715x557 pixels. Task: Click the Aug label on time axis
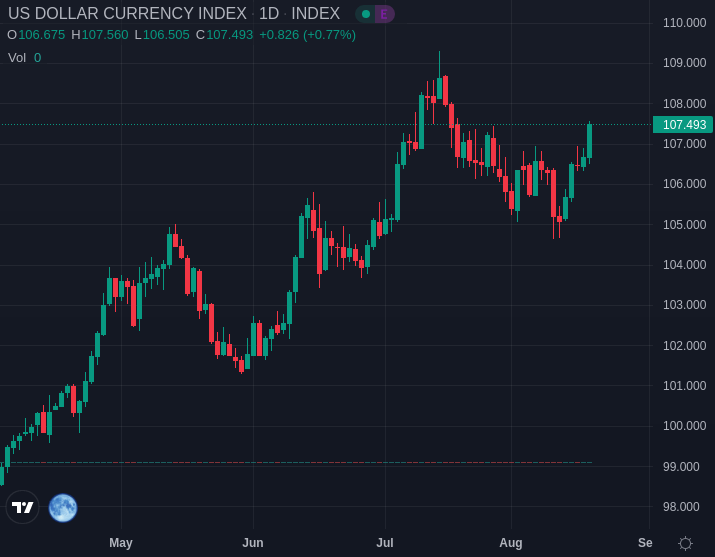[511, 543]
